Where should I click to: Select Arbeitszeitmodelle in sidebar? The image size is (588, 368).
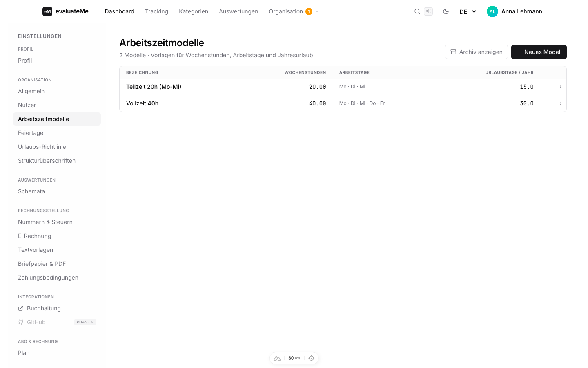pos(57,119)
